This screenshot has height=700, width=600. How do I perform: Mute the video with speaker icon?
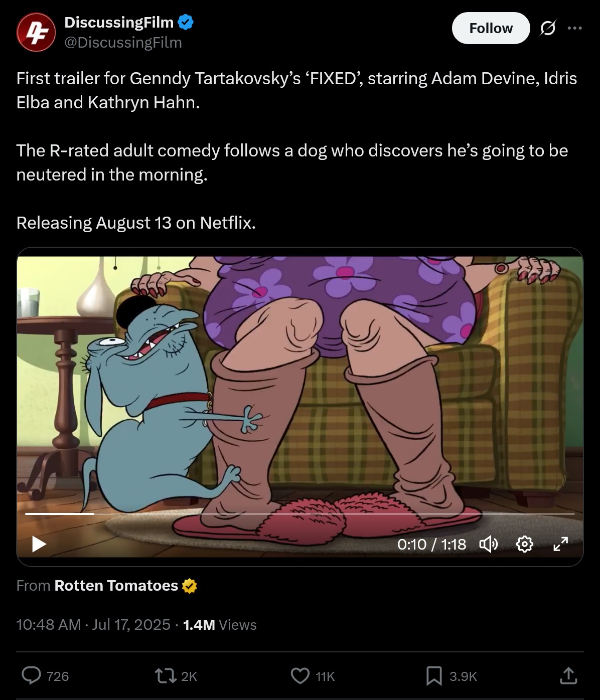tap(489, 544)
